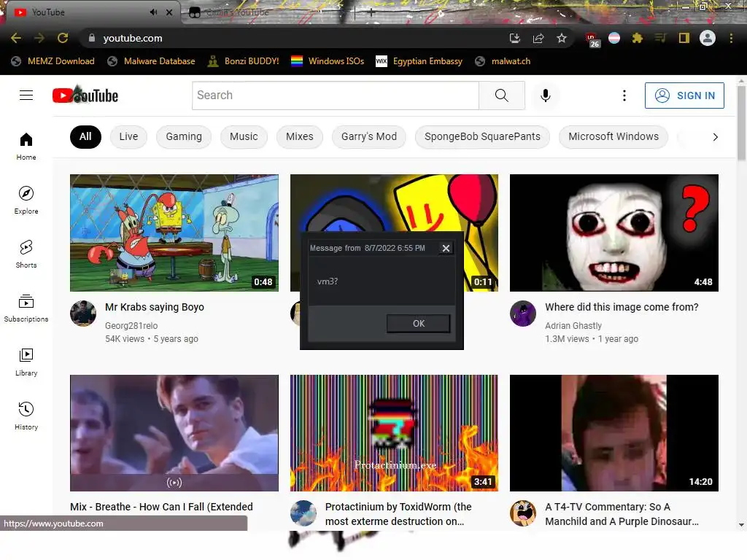The height and width of the screenshot is (560, 747).
Task: Click the YouTube logo
Action: [x=85, y=96]
